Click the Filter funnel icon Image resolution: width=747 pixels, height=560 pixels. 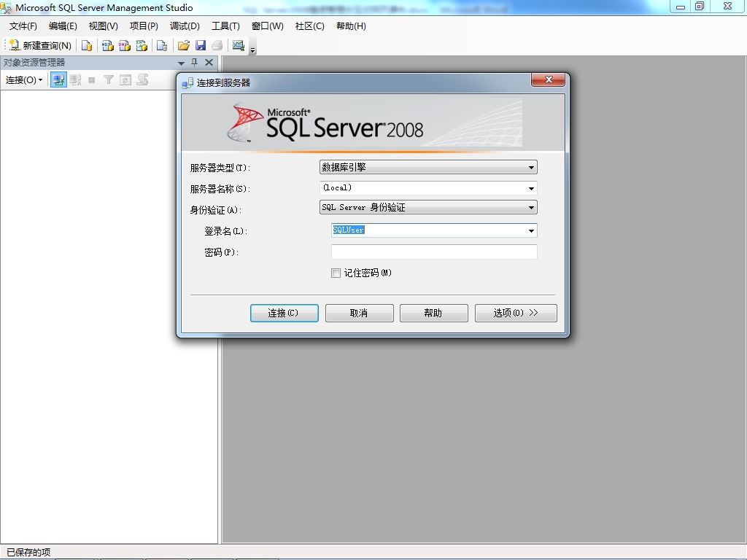(109, 80)
